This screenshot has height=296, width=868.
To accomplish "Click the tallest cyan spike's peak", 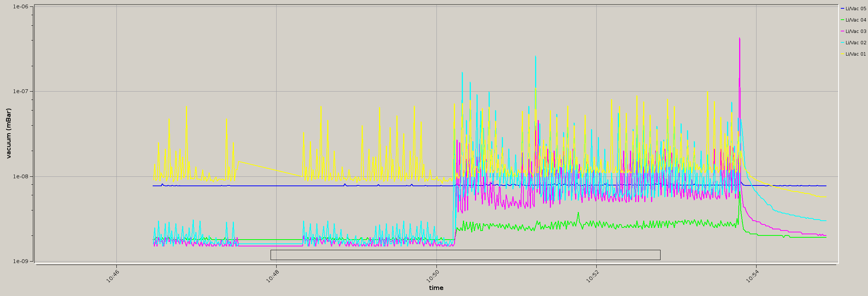I will 535,56.
